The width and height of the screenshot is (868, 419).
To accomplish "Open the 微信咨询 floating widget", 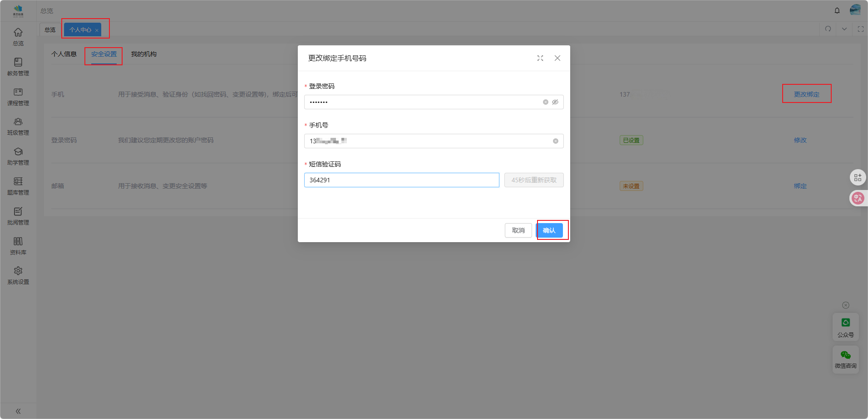I will coord(845,360).
